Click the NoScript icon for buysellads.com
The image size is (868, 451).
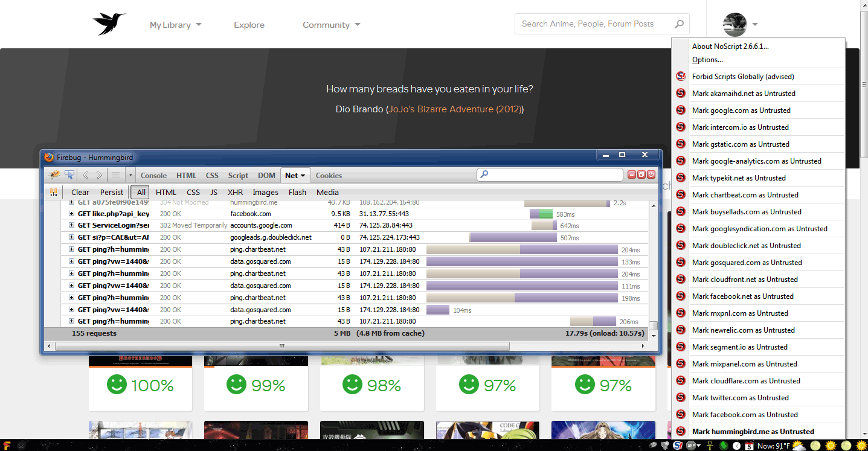pos(681,212)
